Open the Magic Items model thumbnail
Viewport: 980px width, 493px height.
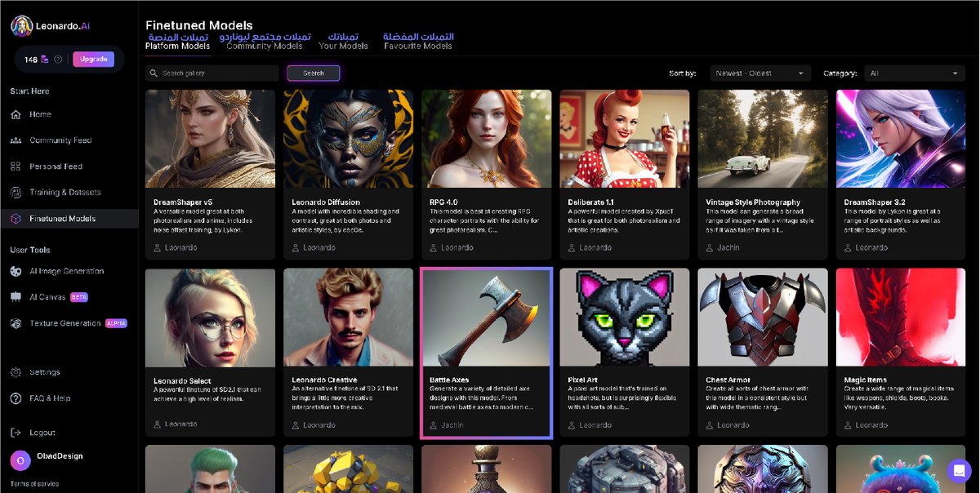901,318
